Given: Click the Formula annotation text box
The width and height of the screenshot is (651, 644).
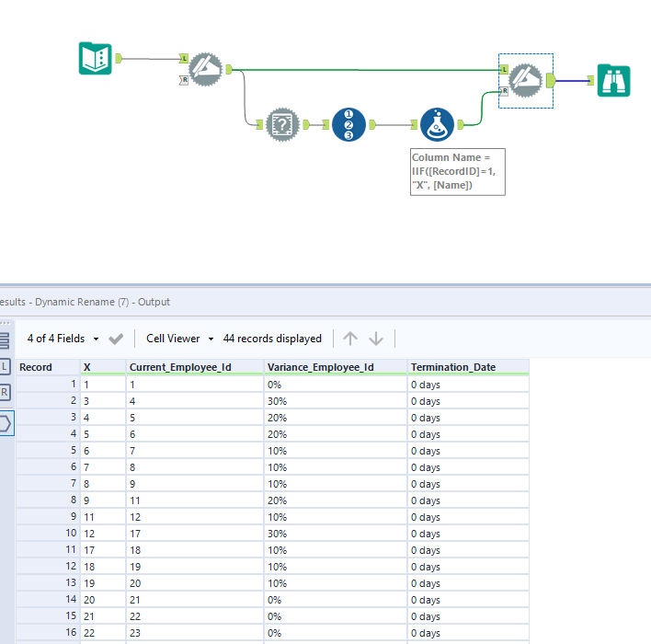Looking at the screenshot, I should 457,171.
